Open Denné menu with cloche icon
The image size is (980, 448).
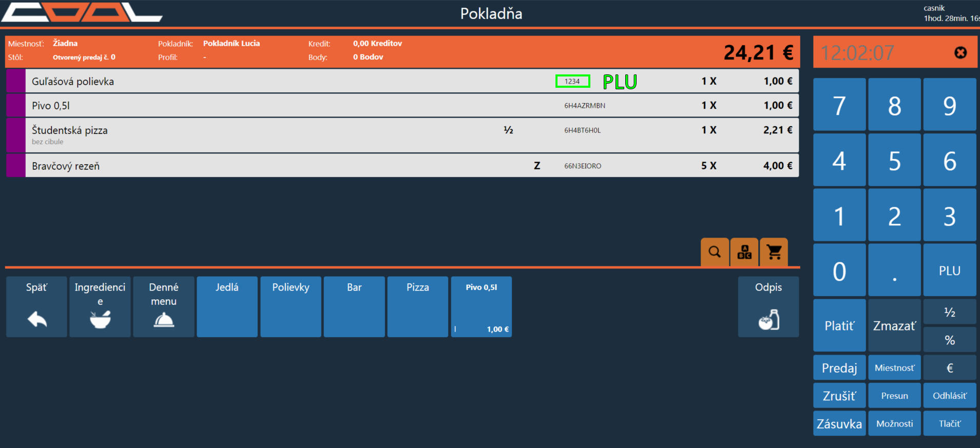(x=164, y=307)
